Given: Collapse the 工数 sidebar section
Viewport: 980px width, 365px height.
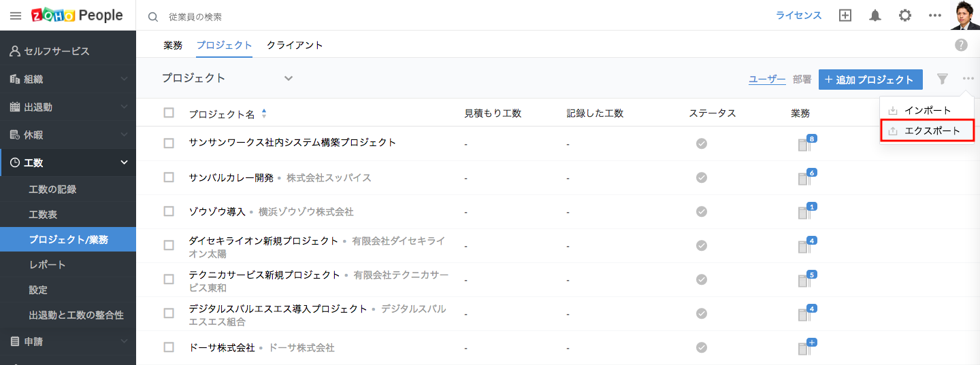Looking at the screenshot, I should (124, 162).
